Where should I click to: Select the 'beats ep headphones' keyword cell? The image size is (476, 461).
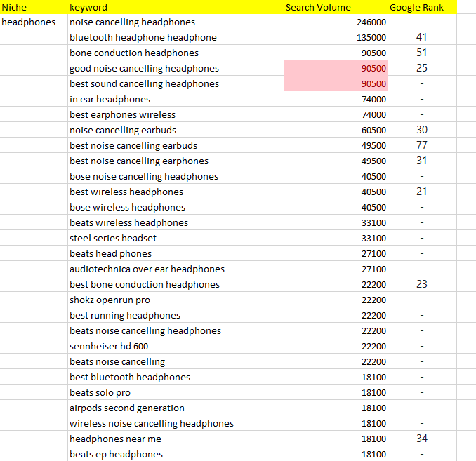click(116, 455)
